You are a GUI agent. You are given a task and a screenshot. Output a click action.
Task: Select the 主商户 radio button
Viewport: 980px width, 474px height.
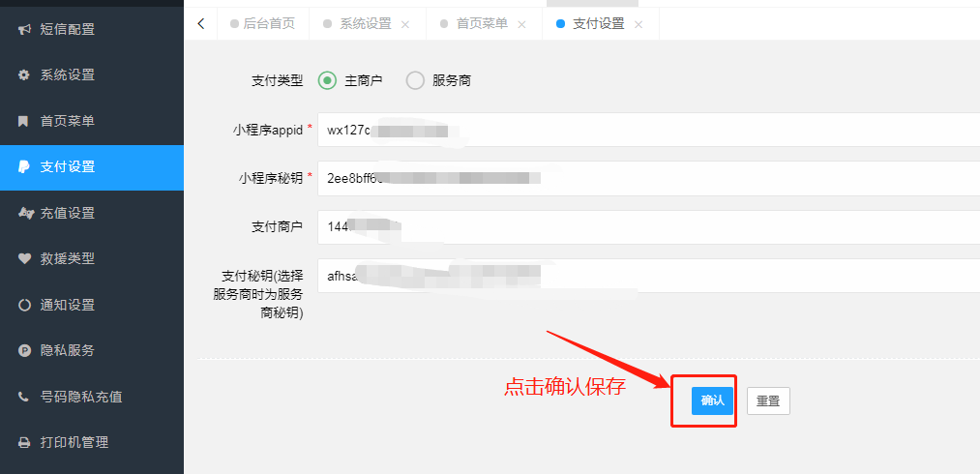327,80
